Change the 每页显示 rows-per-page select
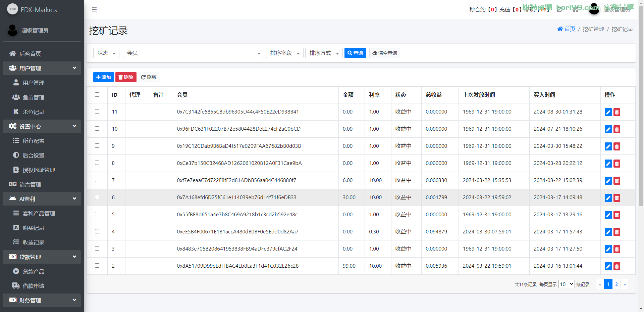The image size is (644, 312). pyautogui.click(x=566, y=284)
